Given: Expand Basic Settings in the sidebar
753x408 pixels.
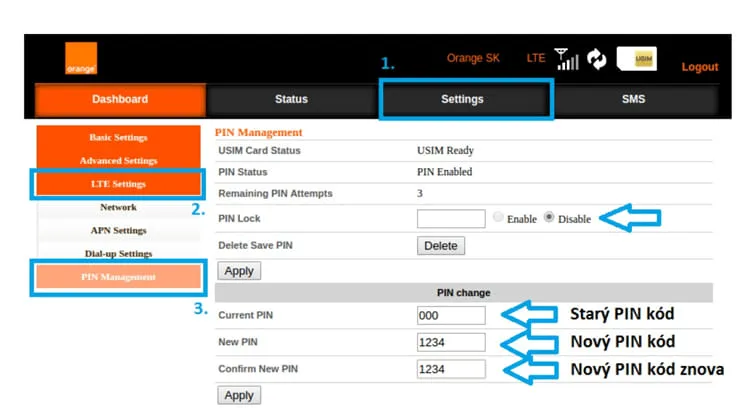Looking at the screenshot, I should (x=118, y=137).
